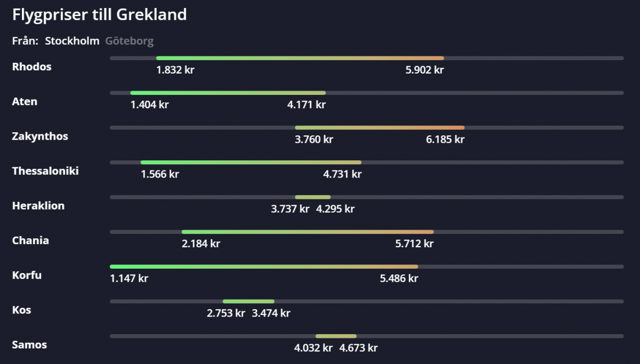Click the Rhodos price range bar
This screenshot has height=364, width=640.
click(300, 58)
